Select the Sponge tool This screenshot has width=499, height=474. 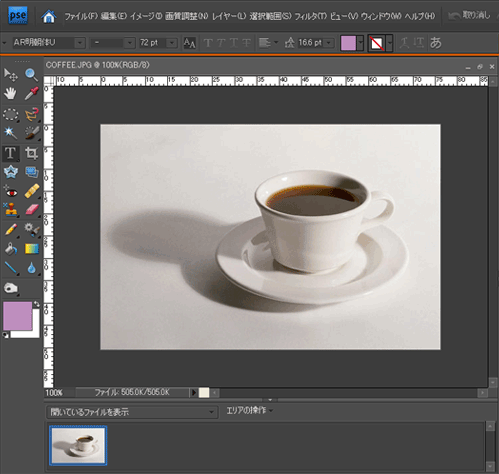click(x=10, y=288)
